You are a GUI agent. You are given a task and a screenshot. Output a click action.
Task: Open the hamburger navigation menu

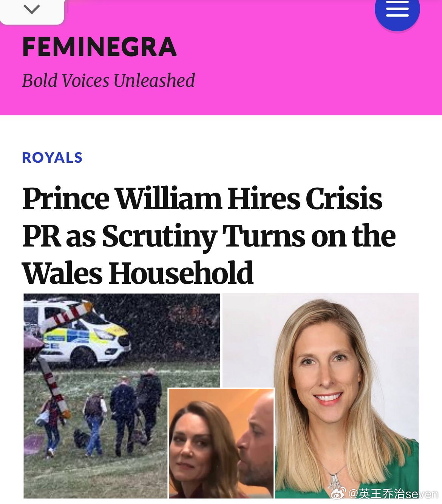[397, 9]
